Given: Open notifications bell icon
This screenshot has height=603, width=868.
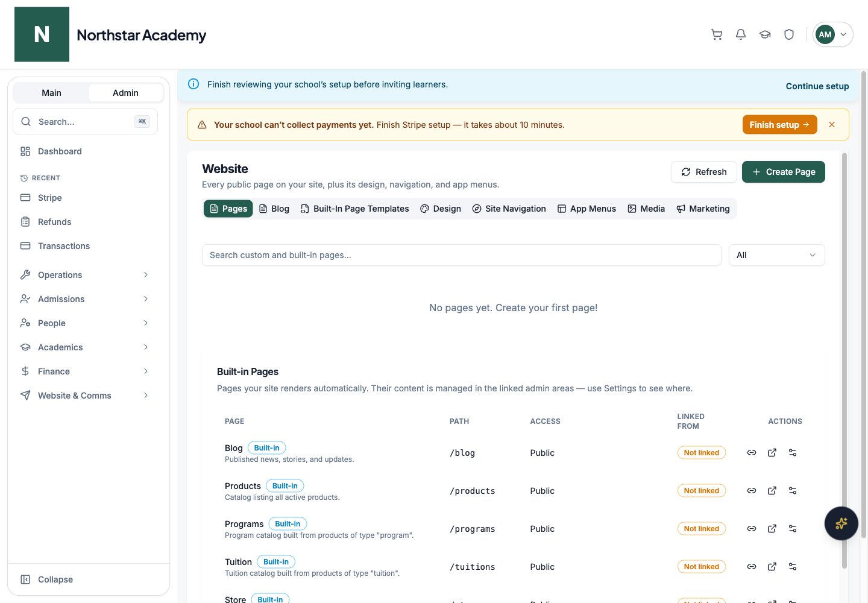Looking at the screenshot, I should [741, 34].
